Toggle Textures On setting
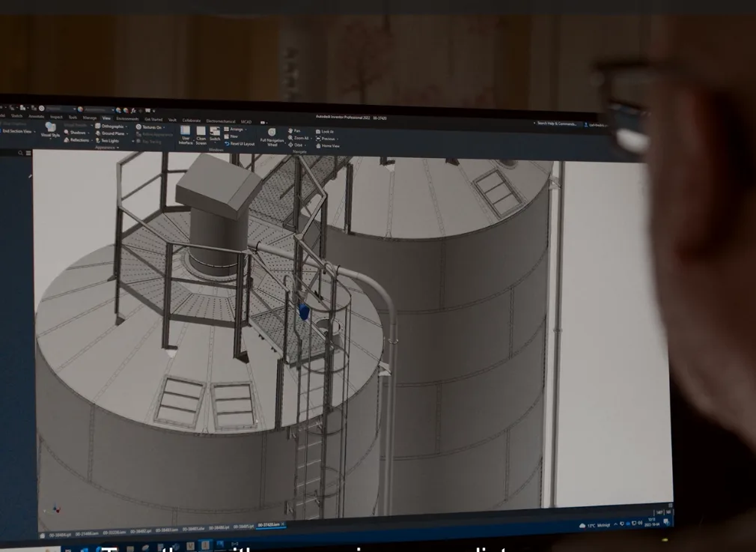The image size is (756, 552). pos(149,127)
